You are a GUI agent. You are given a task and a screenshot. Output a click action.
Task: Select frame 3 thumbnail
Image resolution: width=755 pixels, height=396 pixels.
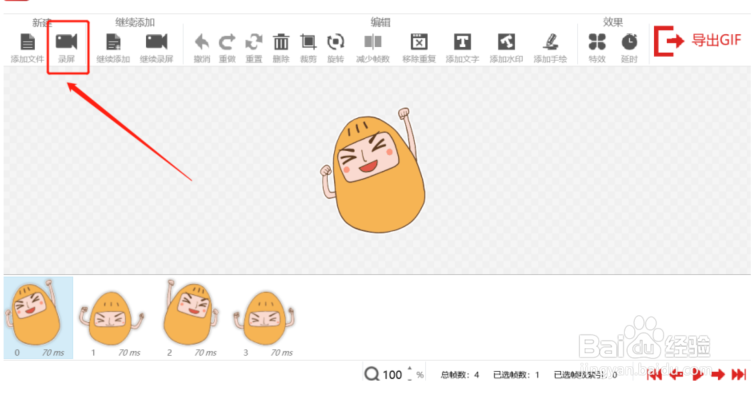(x=264, y=318)
